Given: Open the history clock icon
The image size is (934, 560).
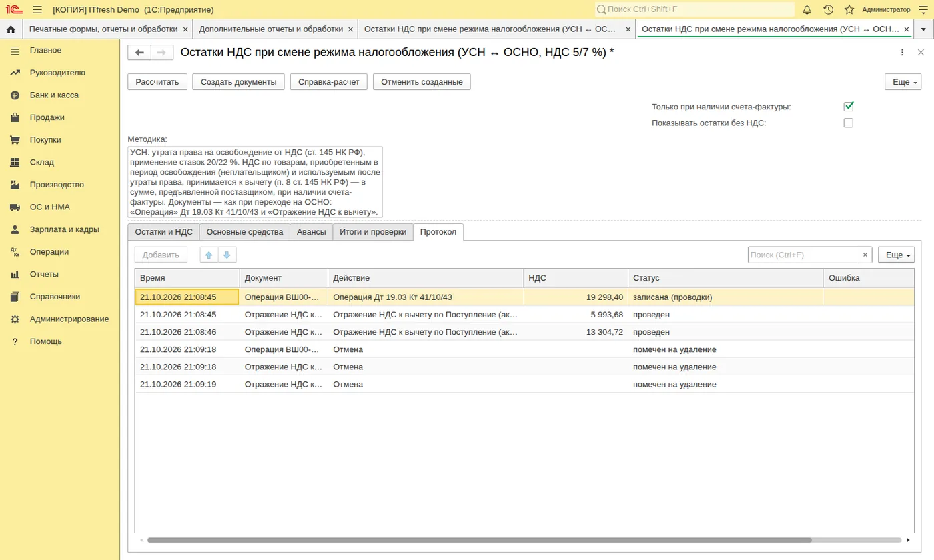Looking at the screenshot, I should coord(828,9).
